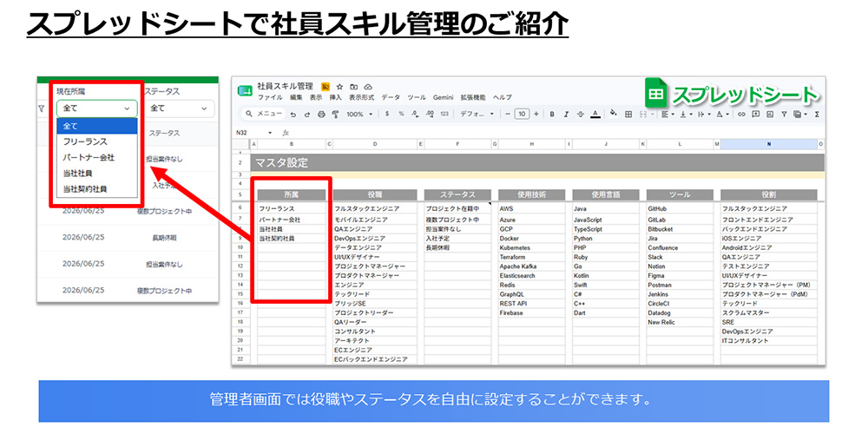This screenshot has width=868, height=427.
Task: Open the text rotation dropdown
Action: [722, 114]
